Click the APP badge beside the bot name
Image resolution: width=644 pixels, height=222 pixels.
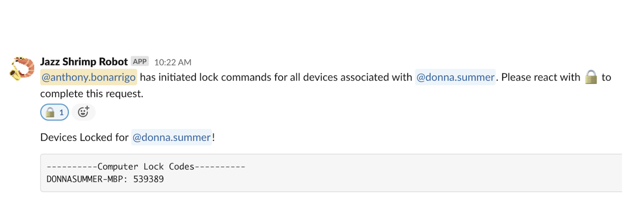(140, 62)
